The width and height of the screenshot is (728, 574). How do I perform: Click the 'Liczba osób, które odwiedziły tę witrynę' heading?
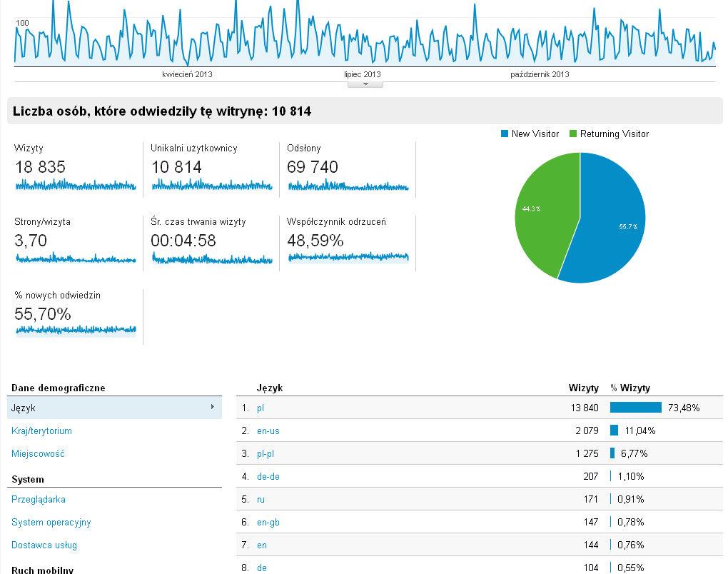pos(162,111)
